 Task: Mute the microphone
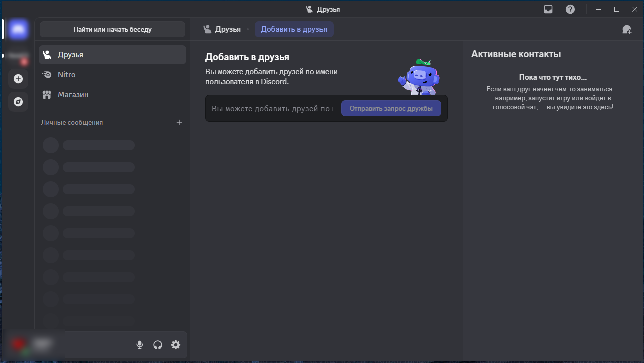coord(140,345)
